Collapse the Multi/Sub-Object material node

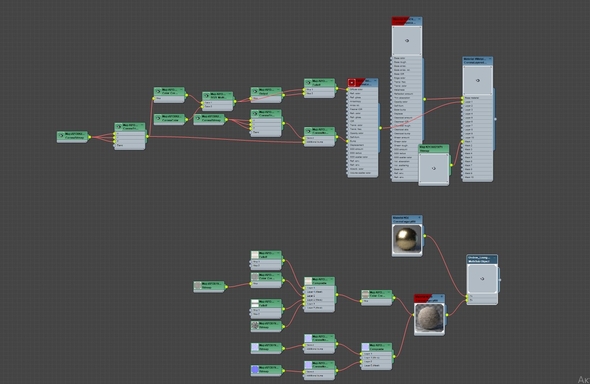(x=494, y=257)
